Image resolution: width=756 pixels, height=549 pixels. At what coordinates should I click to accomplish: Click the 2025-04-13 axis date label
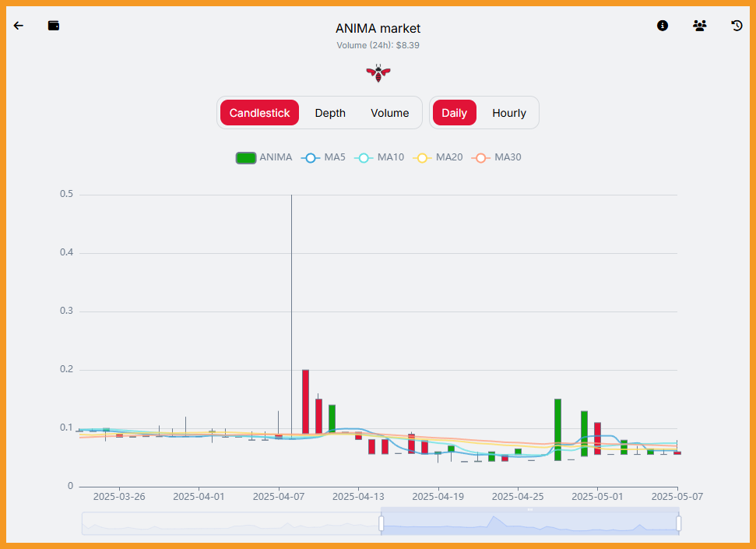[358, 496]
